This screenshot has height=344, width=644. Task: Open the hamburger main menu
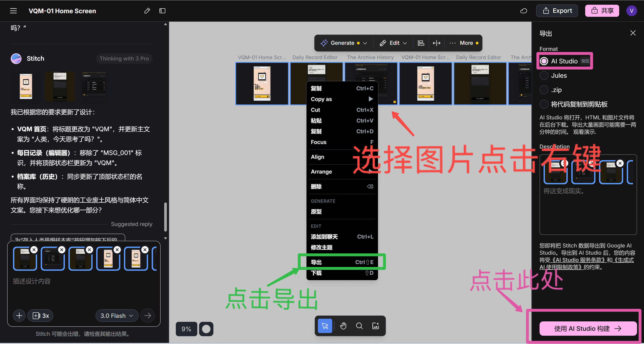point(13,11)
